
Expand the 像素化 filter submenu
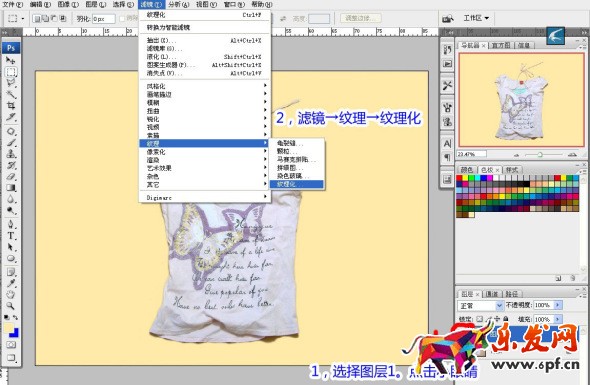[x=205, y=152]
